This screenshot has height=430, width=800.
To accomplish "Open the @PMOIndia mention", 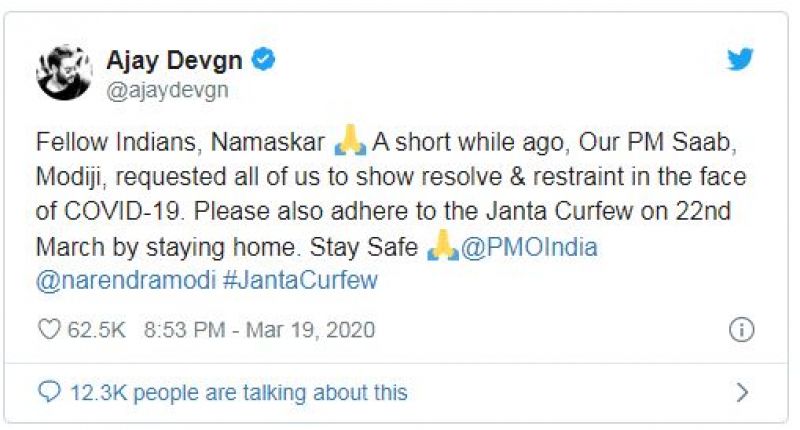I will click(x=528, y=247).
